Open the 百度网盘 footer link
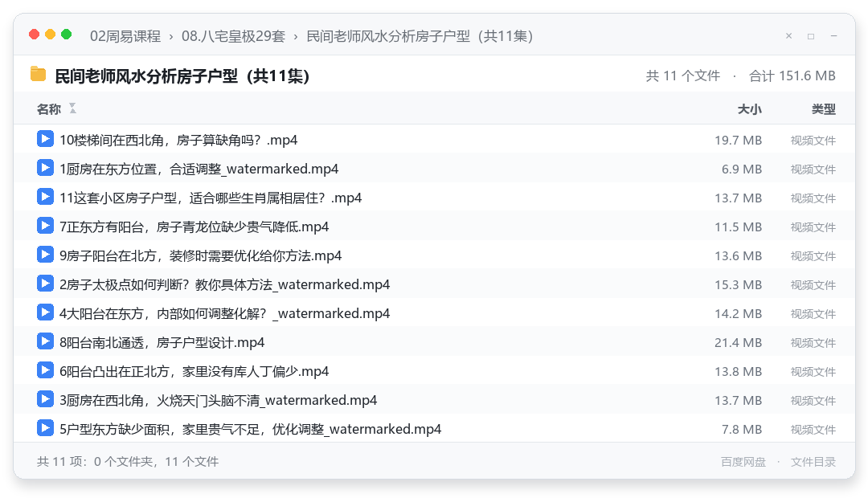Screen dimensions: 868x498 pos(743,462)
